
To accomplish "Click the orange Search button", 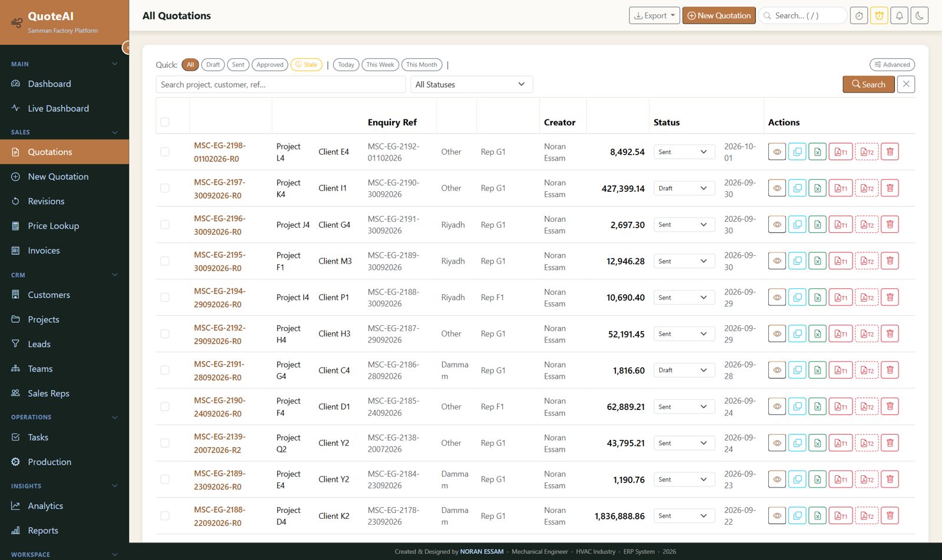I will coord(868,84).
